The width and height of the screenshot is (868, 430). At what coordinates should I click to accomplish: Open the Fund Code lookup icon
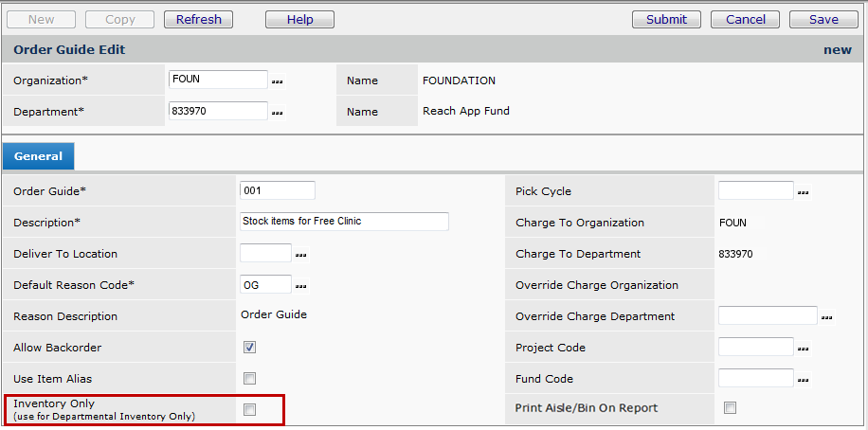pyautogui.click(x=803, y=380)
